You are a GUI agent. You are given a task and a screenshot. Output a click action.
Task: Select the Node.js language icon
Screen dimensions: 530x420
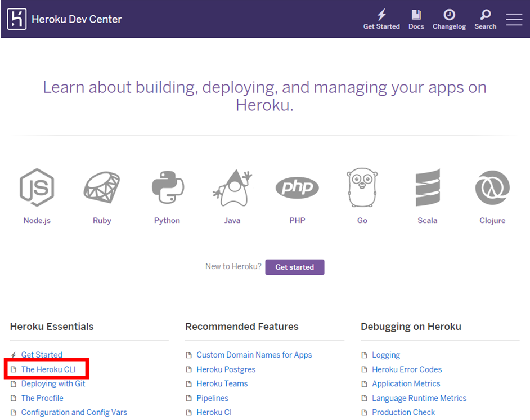(37, 187)
